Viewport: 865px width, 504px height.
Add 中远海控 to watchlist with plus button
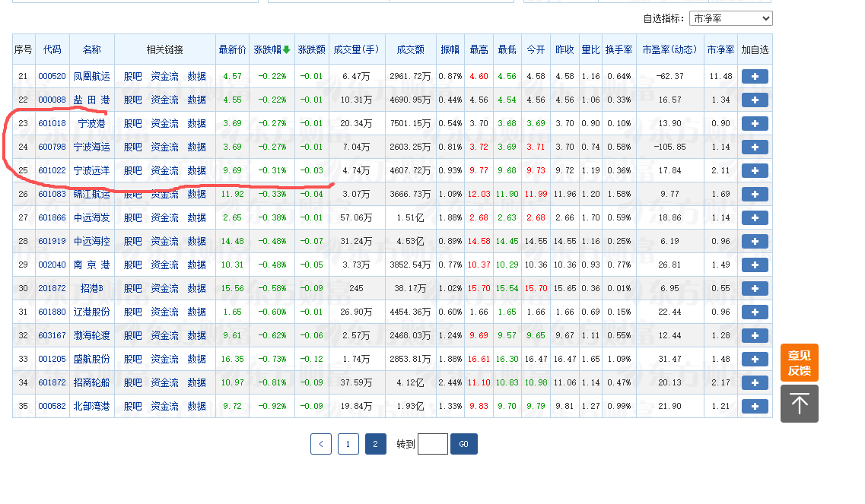(x=755, y=242)
